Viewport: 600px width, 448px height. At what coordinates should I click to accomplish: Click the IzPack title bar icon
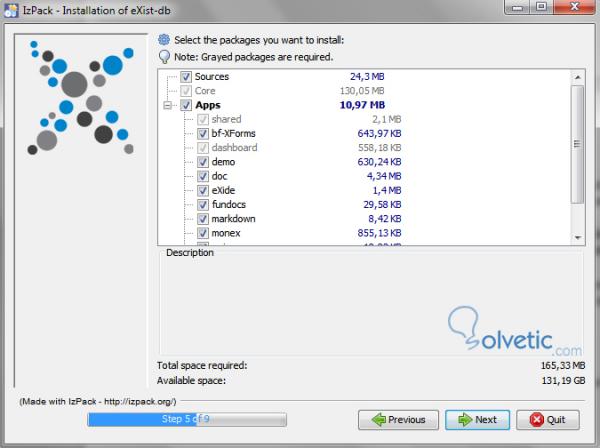[x=11, y=10]
